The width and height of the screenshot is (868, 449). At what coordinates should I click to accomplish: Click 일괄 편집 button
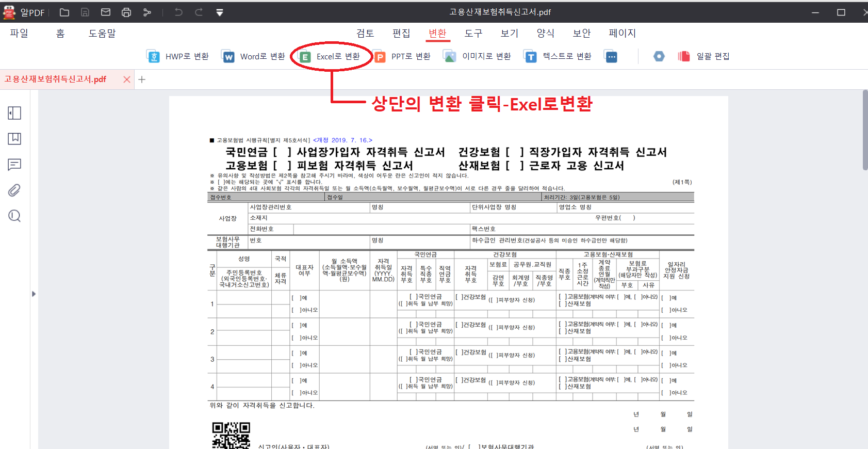[704, 56]
